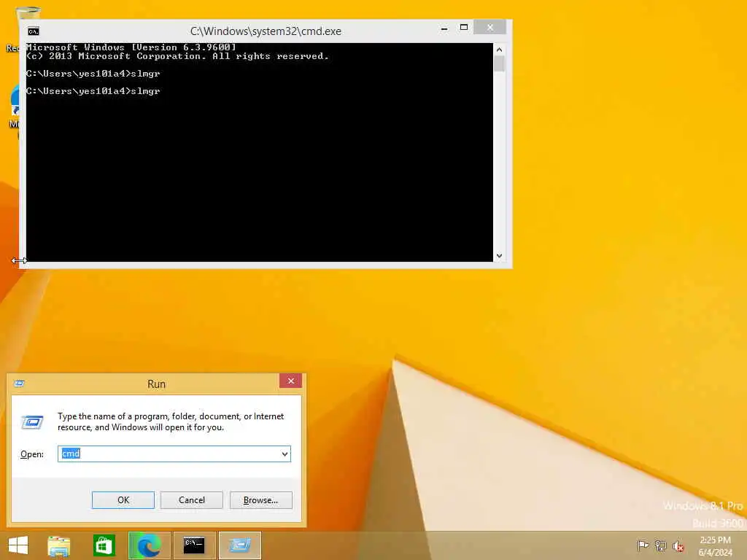The image size is (747, 560).
Task: Click the cmd scrollbar down arrow
Action: pos(499,256)
